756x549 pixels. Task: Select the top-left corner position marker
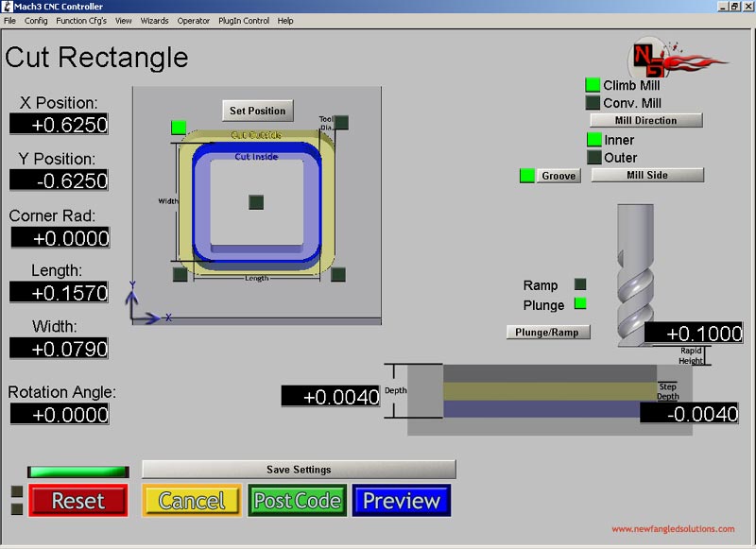pyautogui.click(x=179, y=128)
